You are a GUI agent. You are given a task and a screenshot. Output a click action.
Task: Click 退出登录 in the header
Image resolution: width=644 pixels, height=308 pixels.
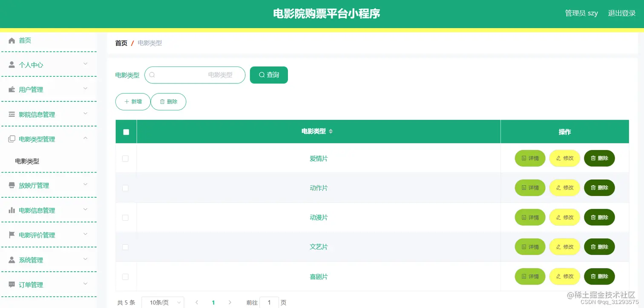622,13
